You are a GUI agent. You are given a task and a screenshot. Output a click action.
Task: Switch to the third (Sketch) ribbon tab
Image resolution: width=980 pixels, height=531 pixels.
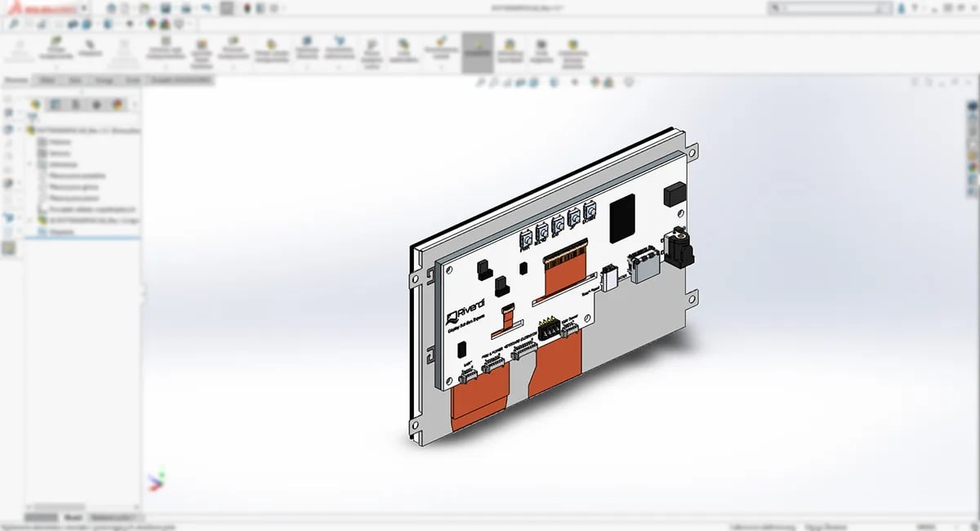pyautogui.click(x=75, y=80)
